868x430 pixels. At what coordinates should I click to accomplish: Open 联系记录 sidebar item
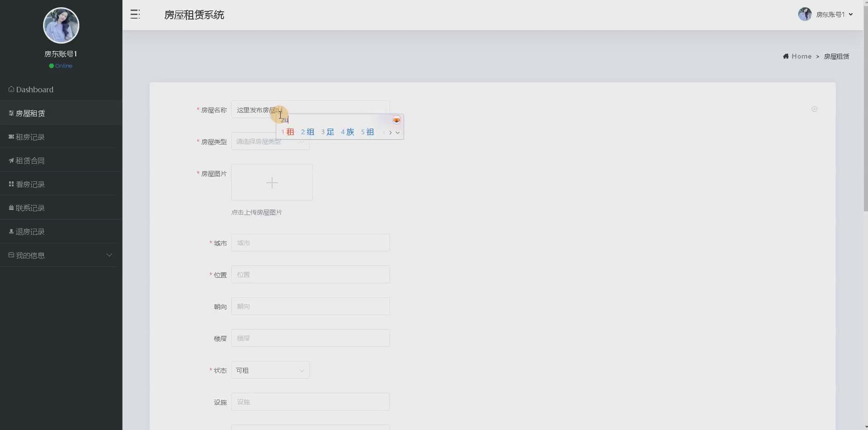tap(61, 208)
